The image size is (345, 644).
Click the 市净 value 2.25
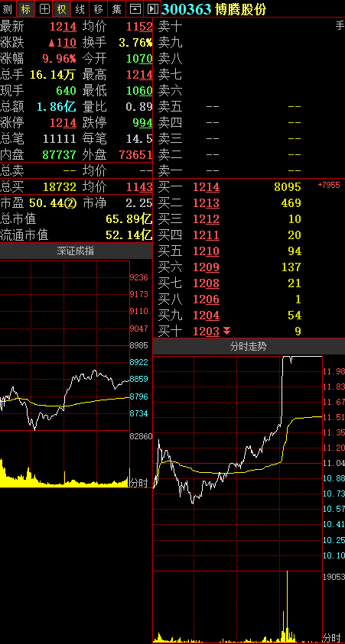point(139,203)
